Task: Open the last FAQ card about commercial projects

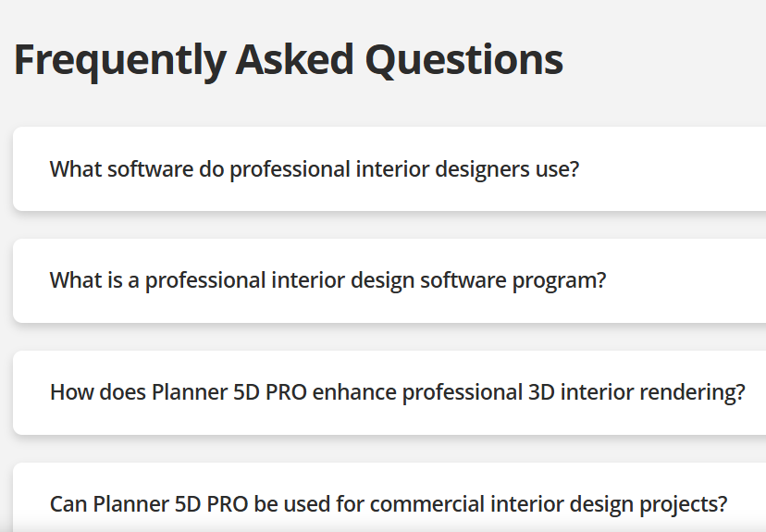Action: (x=389, y=504)
